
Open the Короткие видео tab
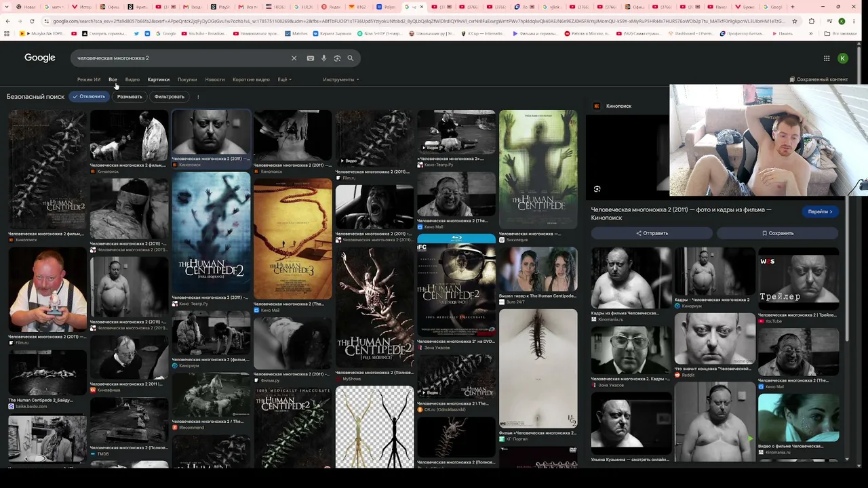click(251, 80)
